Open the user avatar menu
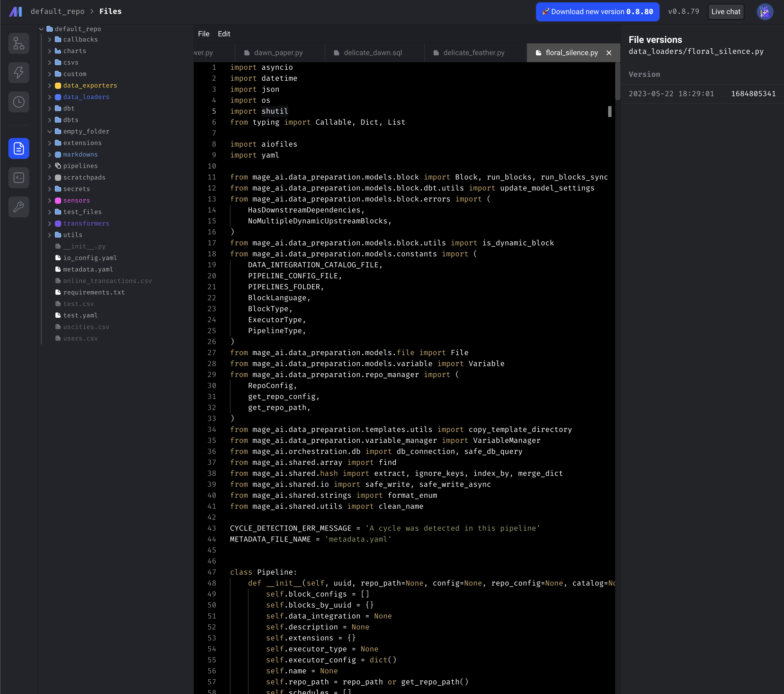This screenshot has height=694, width=784. tap(764, 11)
